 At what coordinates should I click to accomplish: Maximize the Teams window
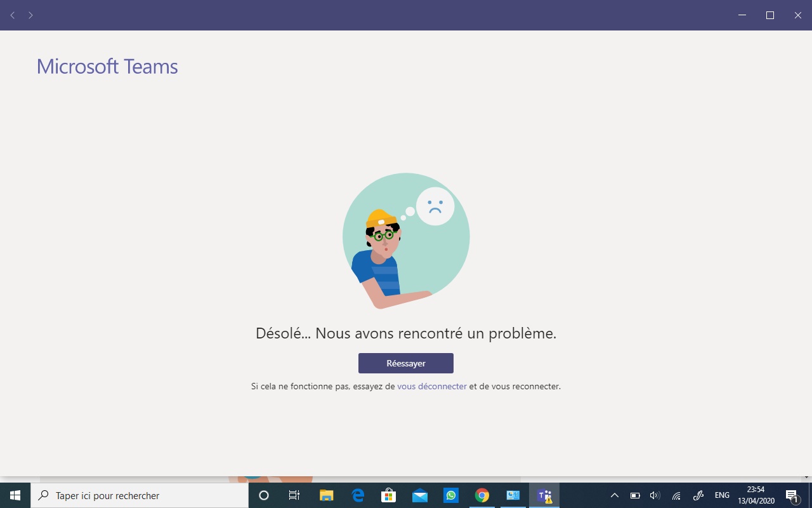(770, 15)
